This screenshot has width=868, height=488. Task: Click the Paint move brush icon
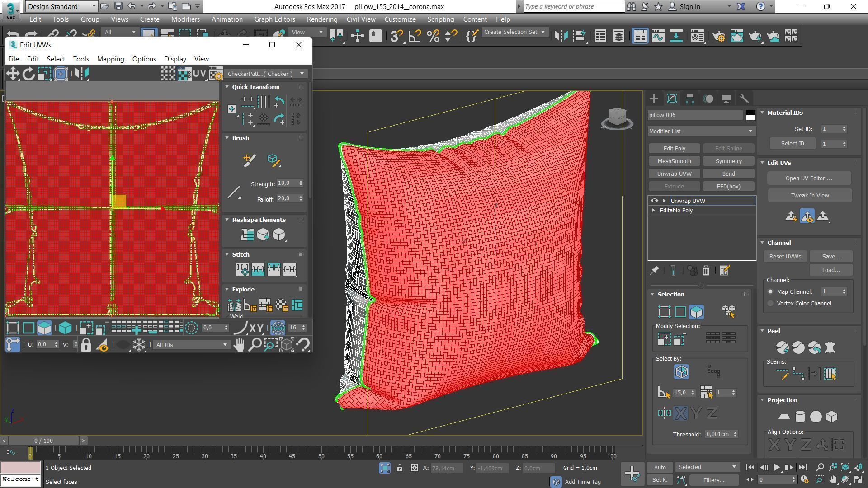249,160
